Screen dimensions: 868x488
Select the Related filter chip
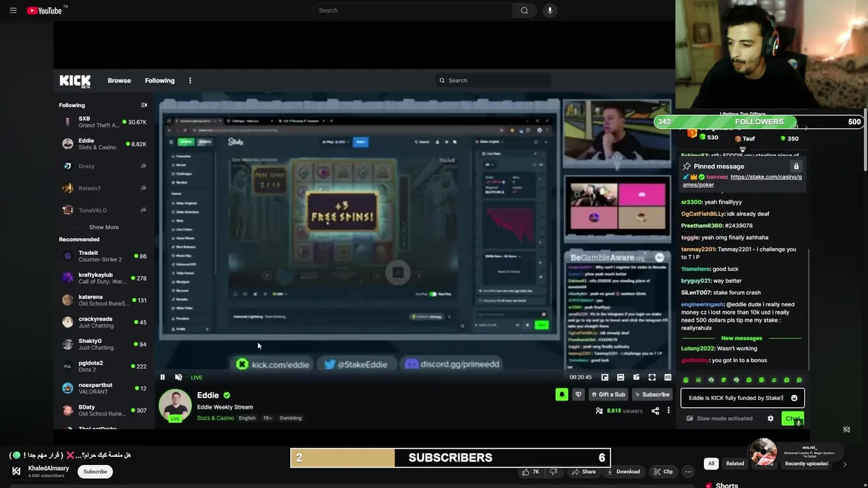tap(735, 464)
